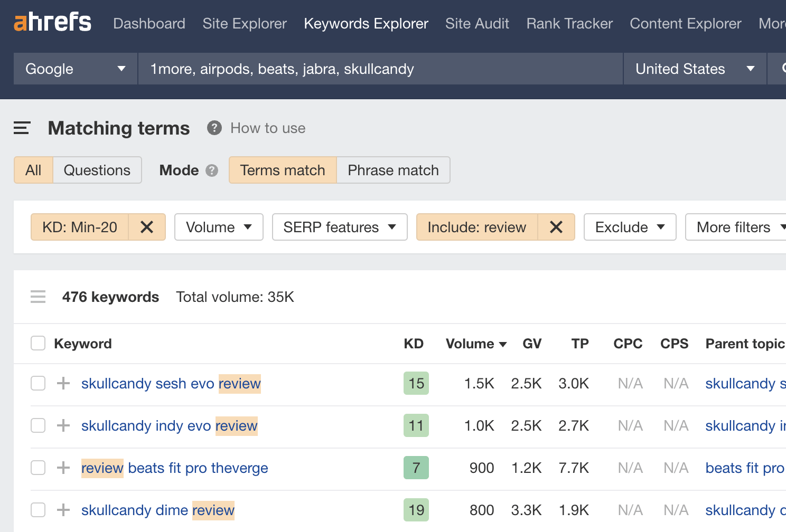Toggle the Volume column sort arrow

pos(502,344)
